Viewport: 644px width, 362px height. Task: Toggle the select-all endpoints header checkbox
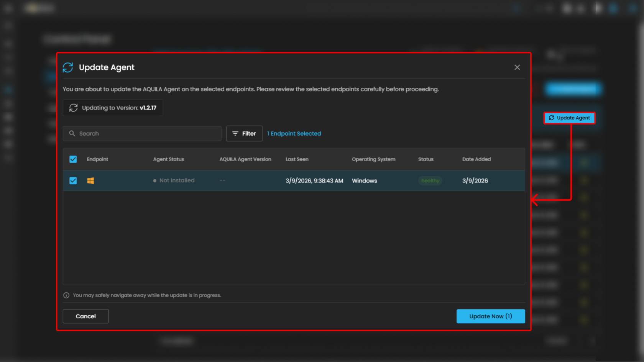click(73, 159)
